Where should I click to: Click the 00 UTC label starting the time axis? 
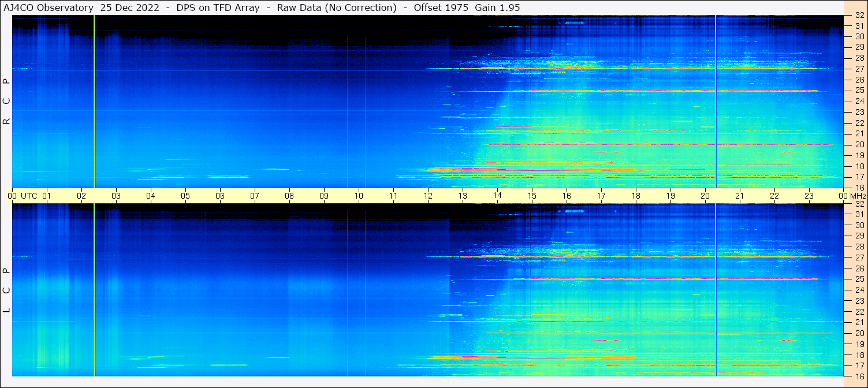(23, 196)
